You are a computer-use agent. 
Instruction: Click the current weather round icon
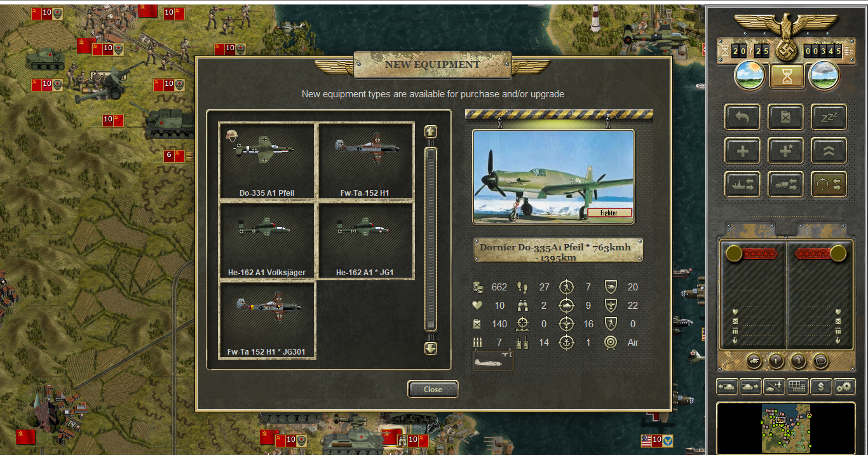pos(750,76)
